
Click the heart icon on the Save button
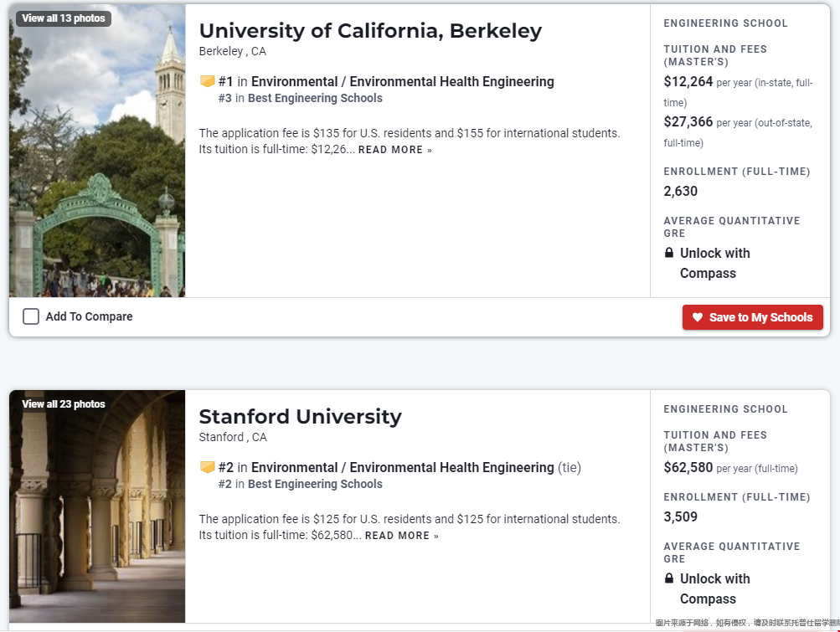pyautogui.click(x=697, y=317)
